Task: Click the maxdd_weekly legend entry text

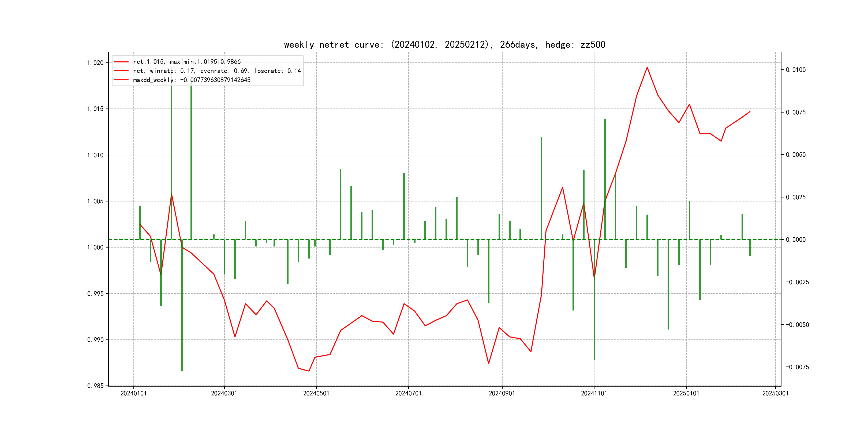Action: tap(191, 80)
